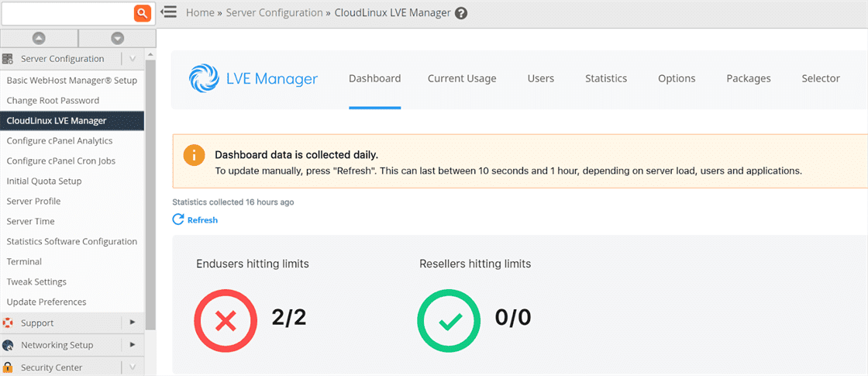This screenshot has height=376, width=868.
Task: Click the Security Center padlock icon
Action: pyautogui.click(x=9, y=367)
